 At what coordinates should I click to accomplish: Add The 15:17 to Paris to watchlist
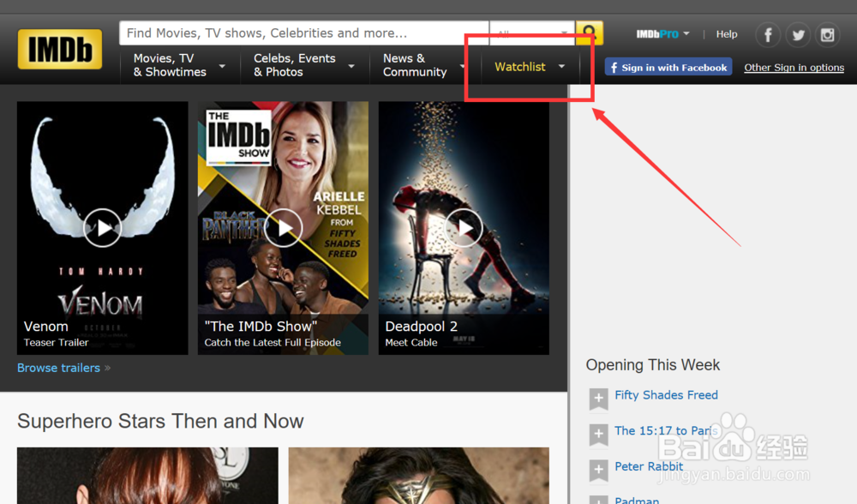coord(598,435)
